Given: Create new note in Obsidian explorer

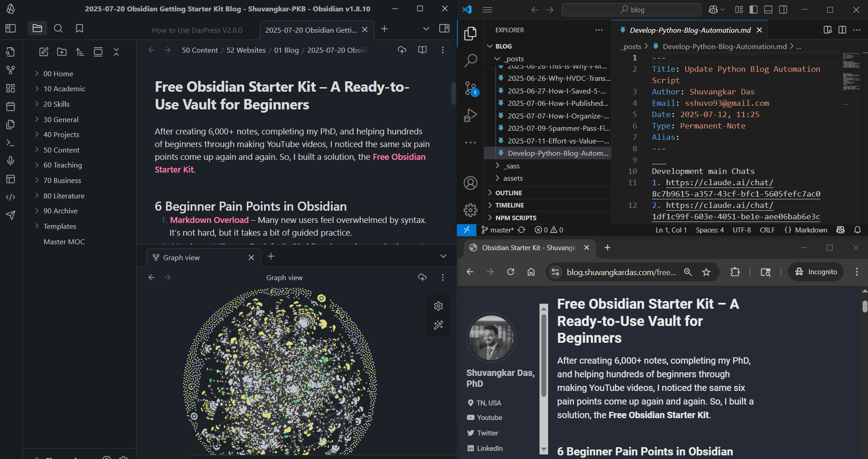Looking at the screenshot, I should [x=44, y=52].
